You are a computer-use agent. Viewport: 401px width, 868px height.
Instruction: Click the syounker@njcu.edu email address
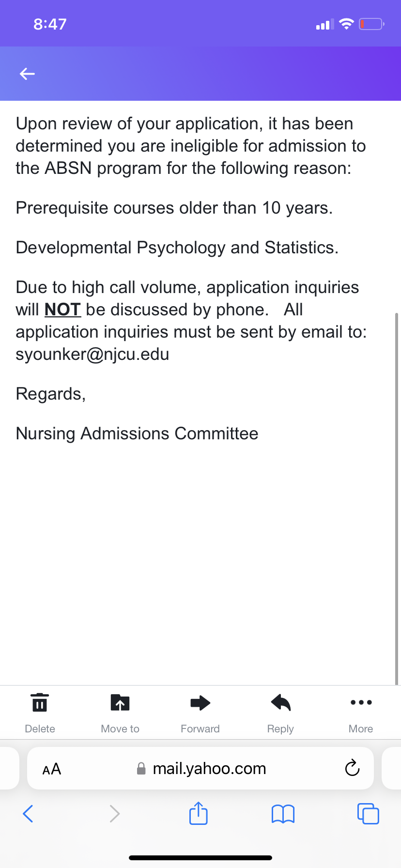[93, 354]
